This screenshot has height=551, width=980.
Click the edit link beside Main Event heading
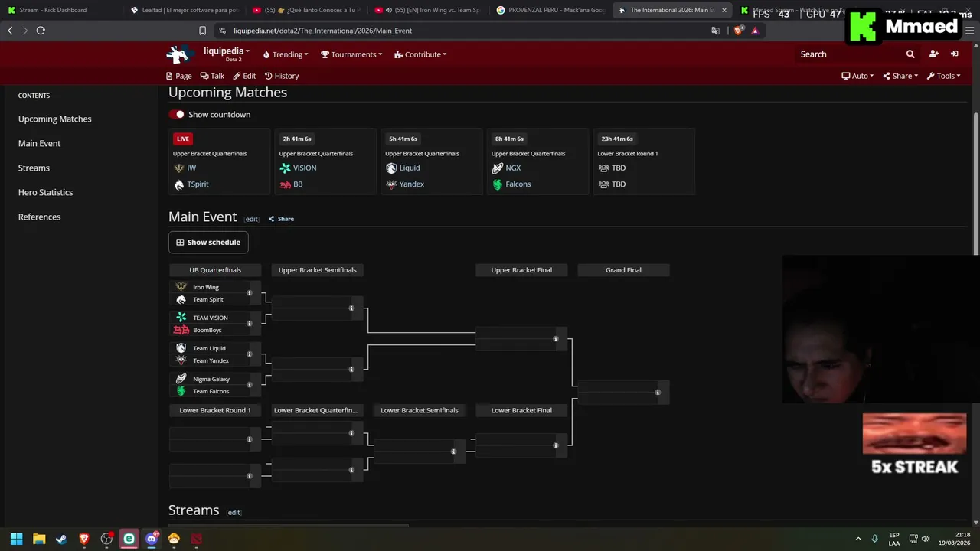(251, 220)
